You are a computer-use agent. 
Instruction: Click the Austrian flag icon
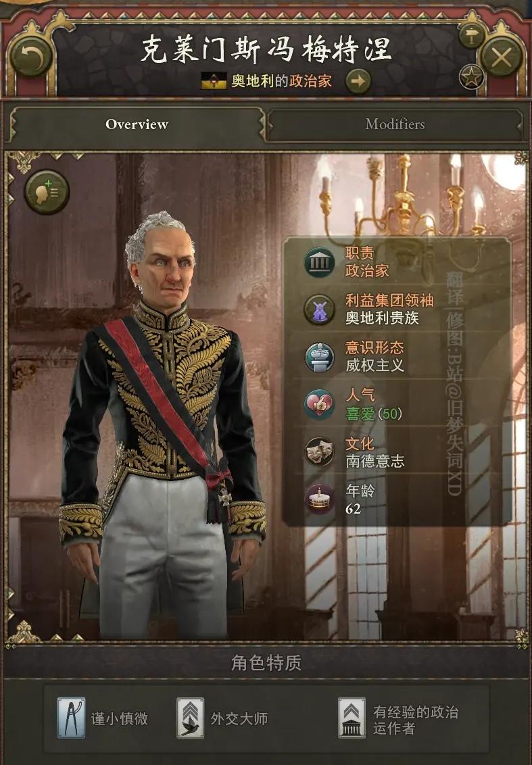click(214, 81)
